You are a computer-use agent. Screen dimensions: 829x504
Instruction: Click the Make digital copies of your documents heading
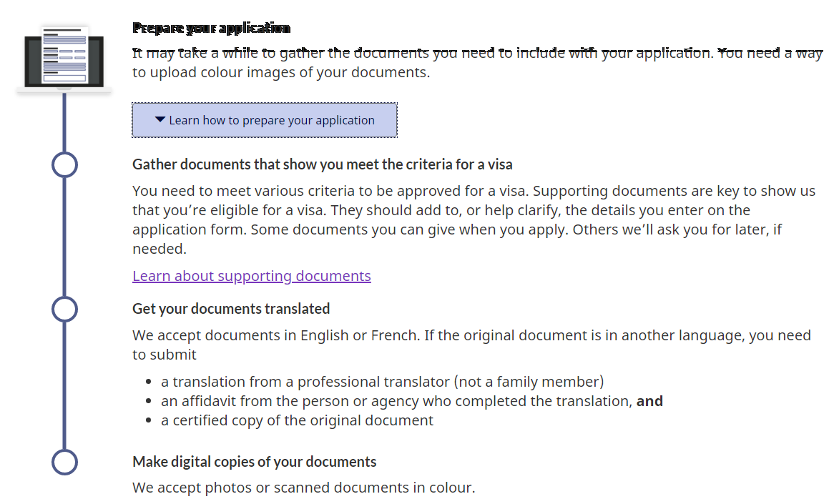tap(255, 462)
